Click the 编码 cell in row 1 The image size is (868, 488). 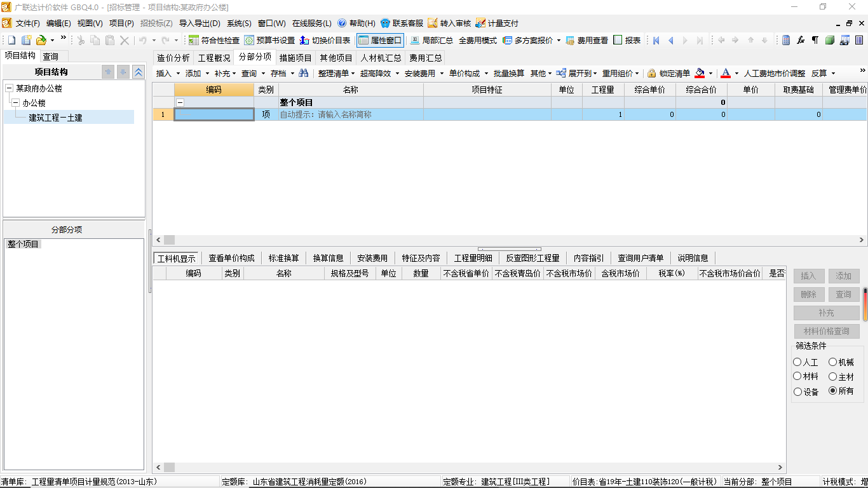pyautogui.click(x=214, y=115)
